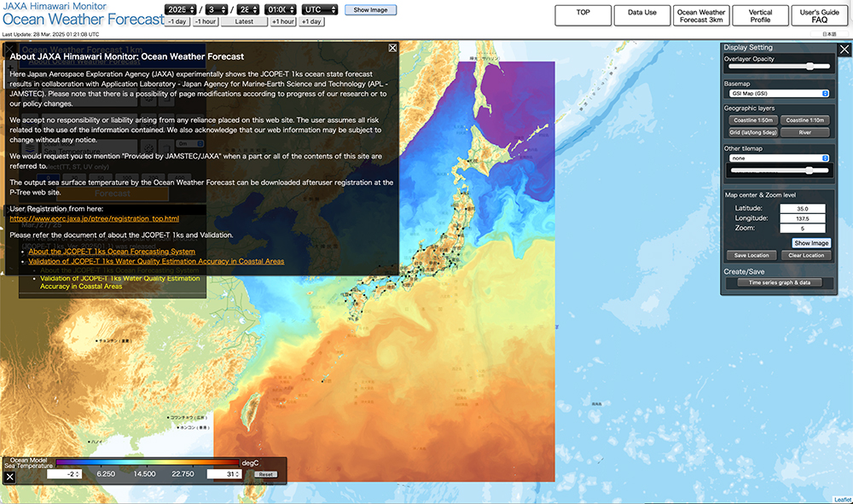Image resolution: width=853 pixels, height=504 pixels.
Task: Click the Longitude input field
Action: [803, 218]
